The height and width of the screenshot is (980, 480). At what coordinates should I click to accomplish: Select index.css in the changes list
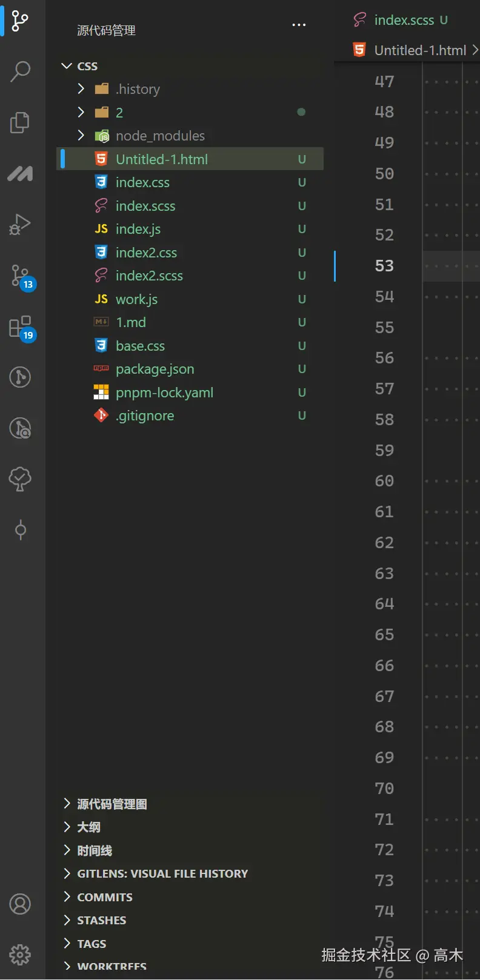coord(142,182)
